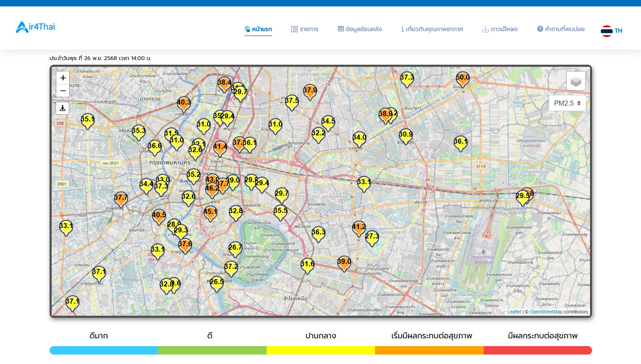The width and height of the screenshot is (641, 364).
Task: Click the locate-me person icon
Action: click(x=62, y=108)
